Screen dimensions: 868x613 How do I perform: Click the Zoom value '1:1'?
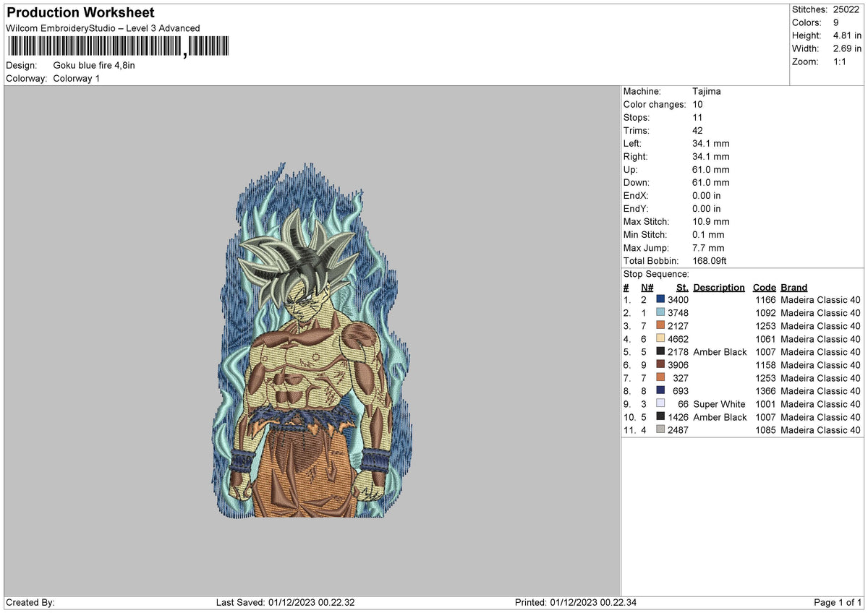[x=841, y=61]
